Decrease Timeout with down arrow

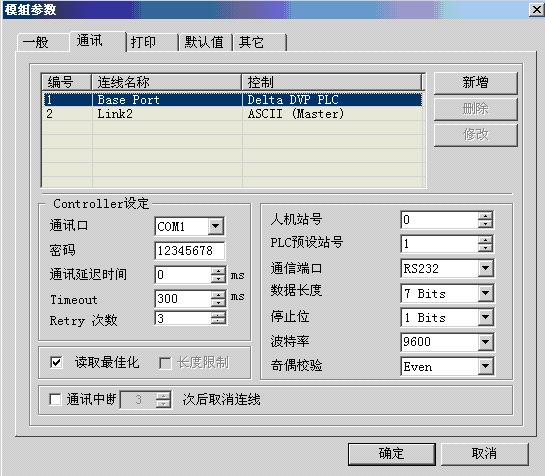(x=218, y=302)
